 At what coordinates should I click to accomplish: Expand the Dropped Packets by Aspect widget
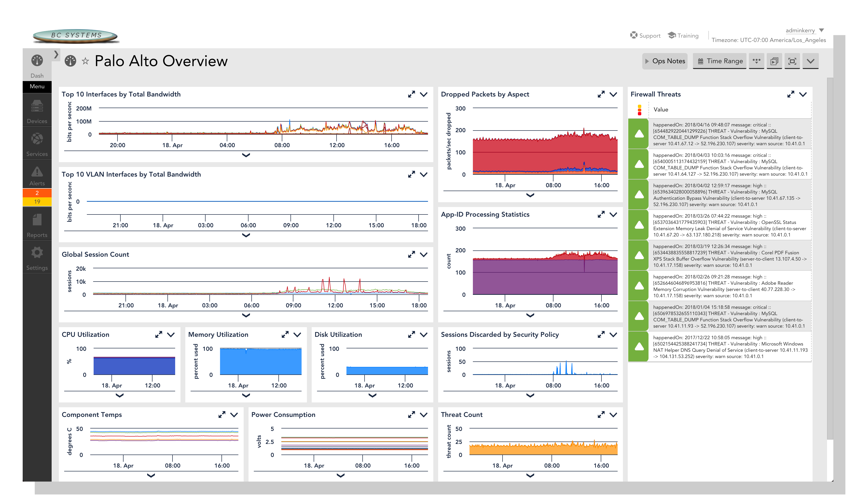coord(601,94)
